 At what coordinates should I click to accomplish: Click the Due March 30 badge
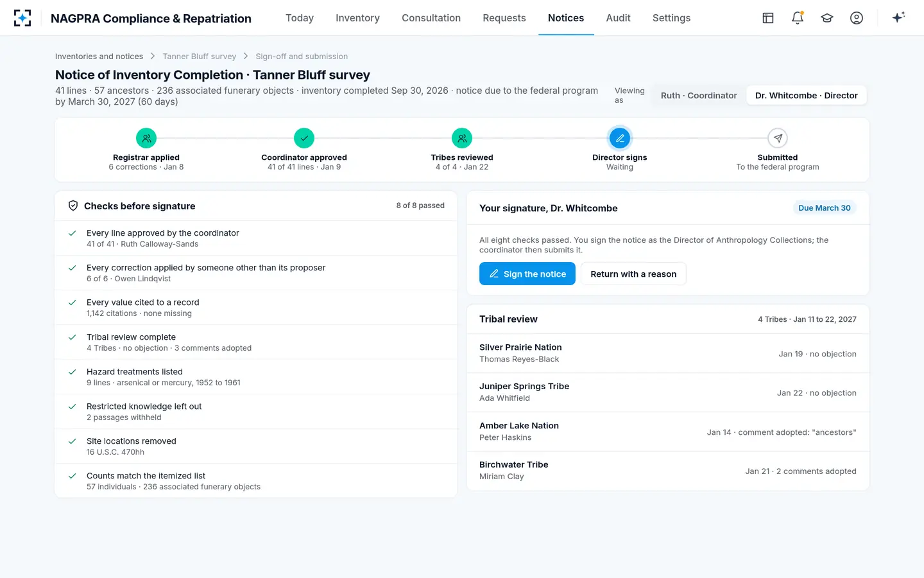(x=825, y=208)
